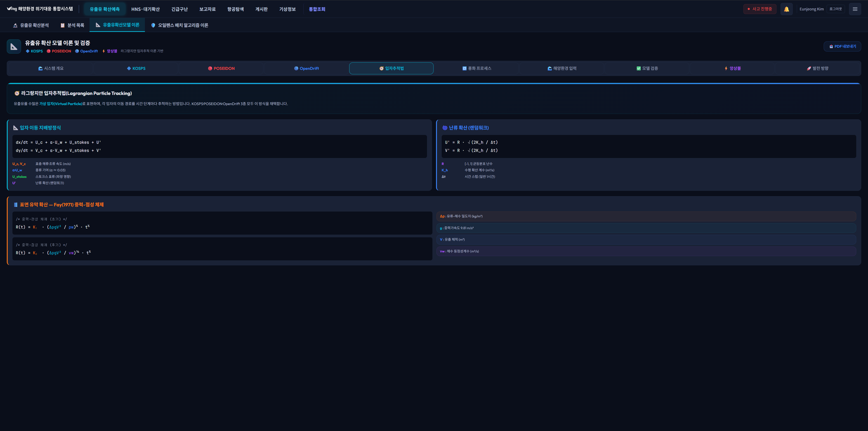Select 분석 목록 sub-tab
The width and height of the screenshot is (868, 431).
tap(72, 25)
